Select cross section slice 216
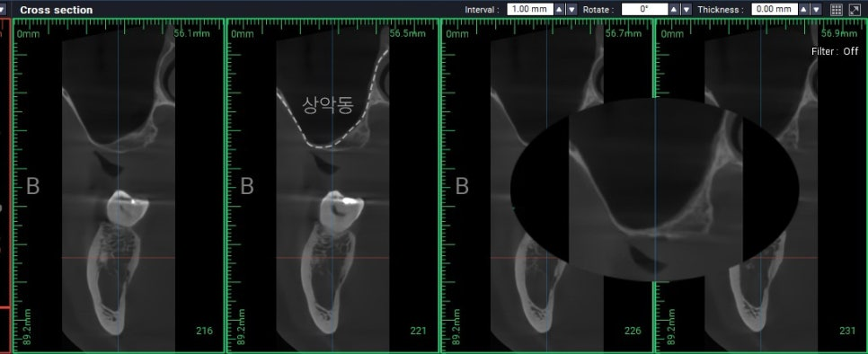The image size is (868, 354). [x=119, y=185]
